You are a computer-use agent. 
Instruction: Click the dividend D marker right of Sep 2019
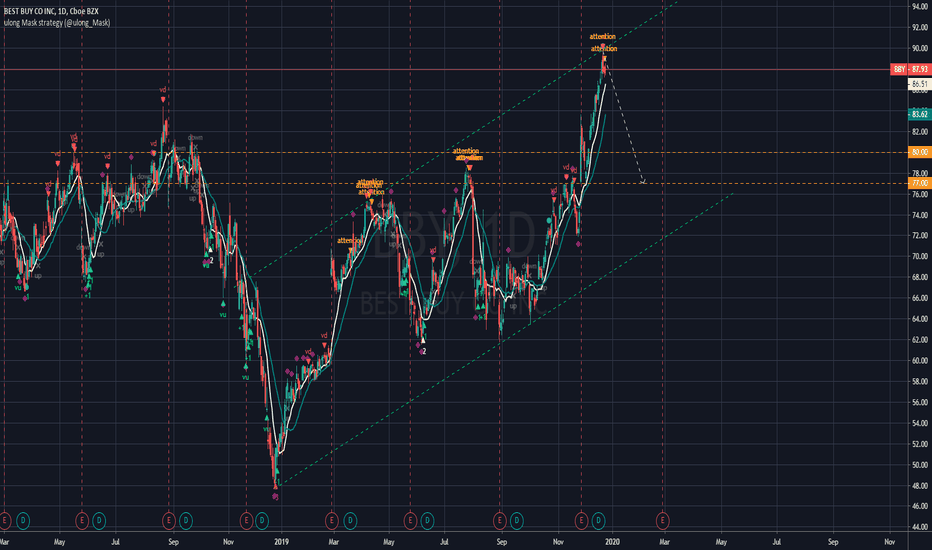(x=516, y=521)
